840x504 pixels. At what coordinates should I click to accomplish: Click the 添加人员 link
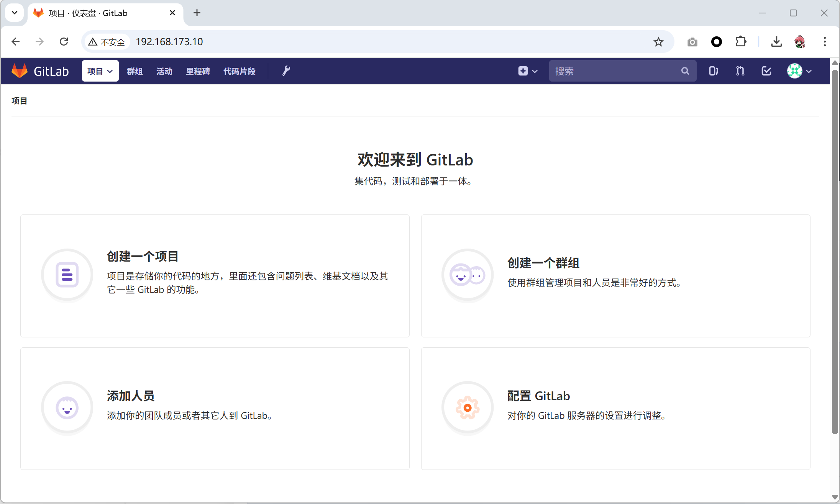click(x=130, y=396)
